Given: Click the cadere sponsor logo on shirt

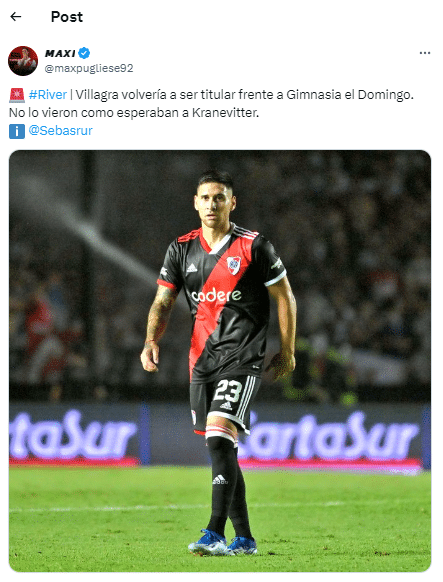Looking at the screenshot, I should click(216, 295).
